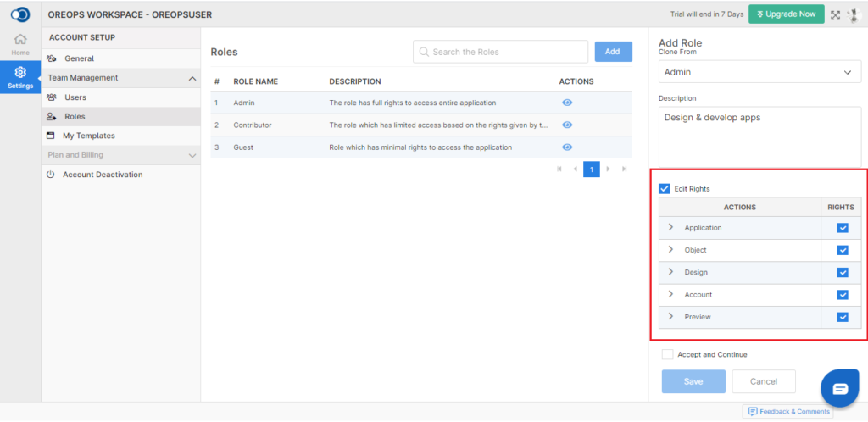
Task: Tick Accept and Continue checkbox
Action: point(668,354)
